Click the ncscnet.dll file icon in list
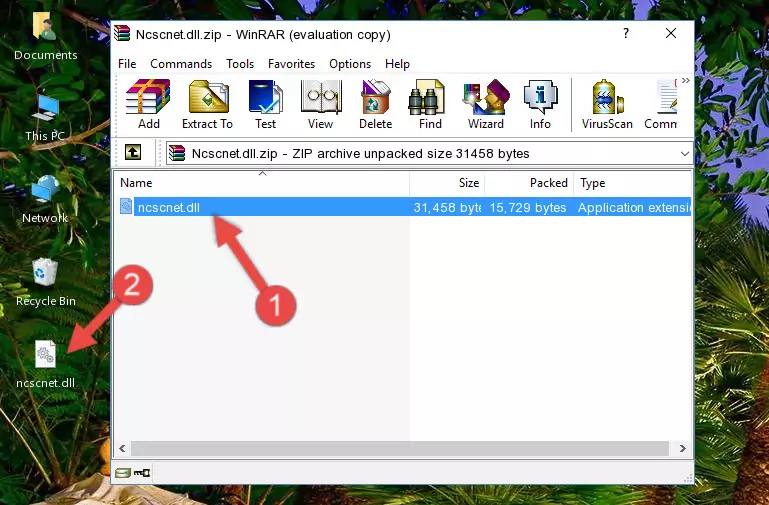 pos(126,206)
